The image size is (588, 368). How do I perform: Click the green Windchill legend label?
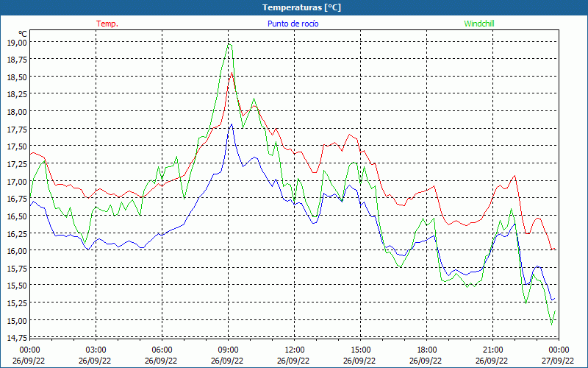pos(479,24)
